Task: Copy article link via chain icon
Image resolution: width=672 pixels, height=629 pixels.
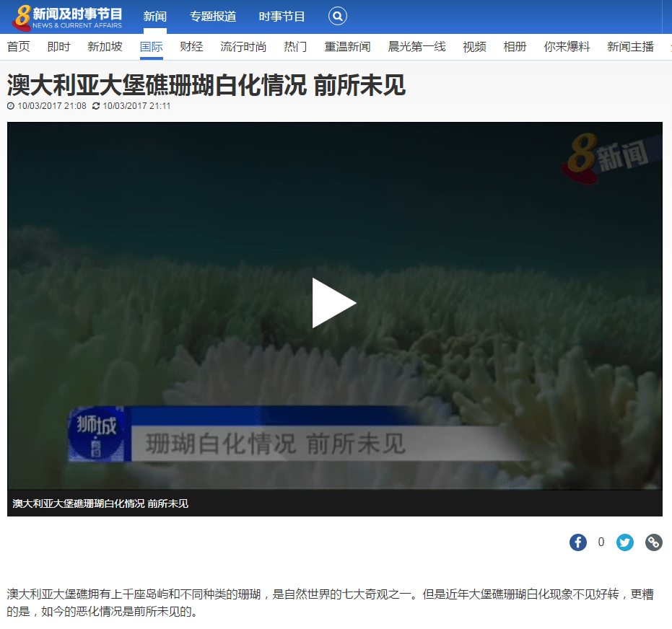Action: 654,542
